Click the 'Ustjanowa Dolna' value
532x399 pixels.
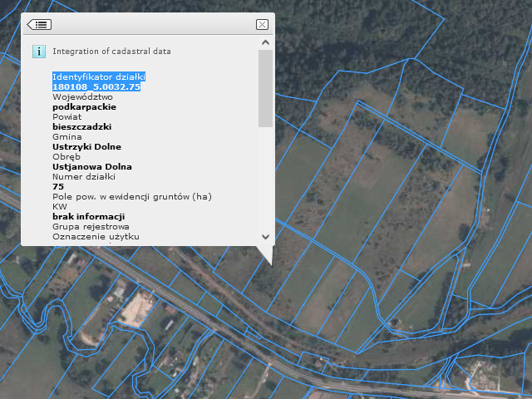tap(92, 167)
